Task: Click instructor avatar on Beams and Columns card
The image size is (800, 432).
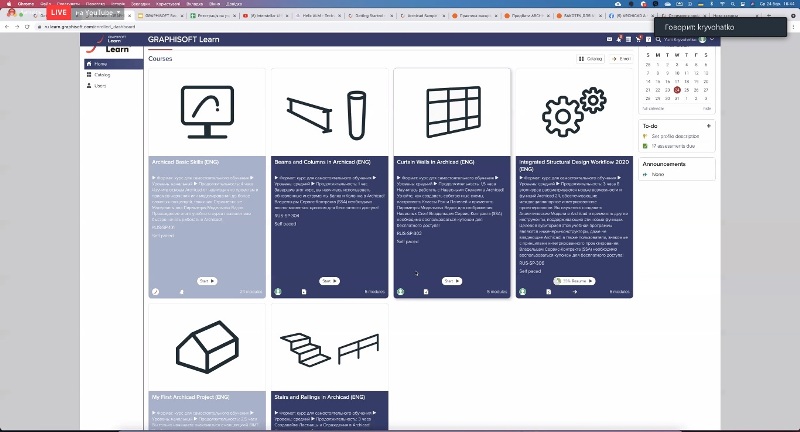Action: tap(278, 292)
